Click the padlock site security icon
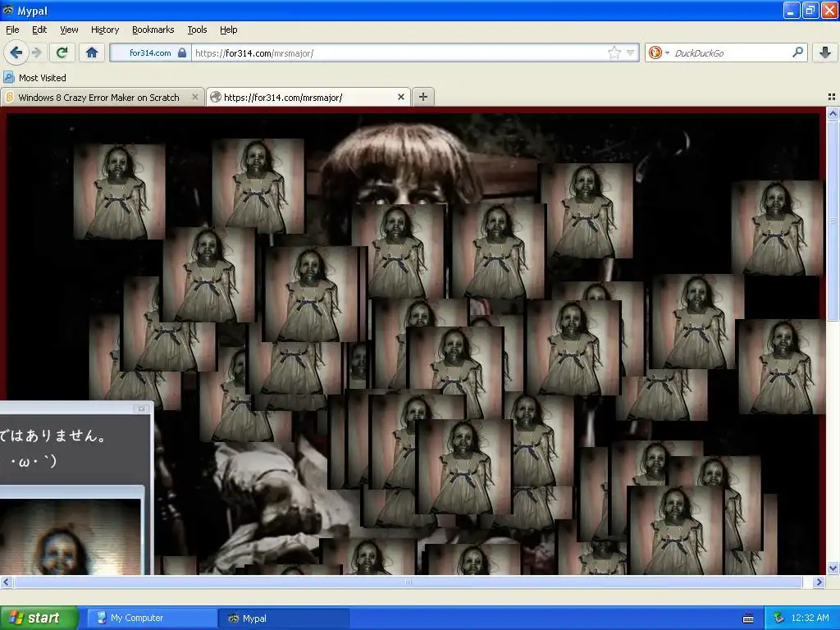Screen dimensions: 840x630 click(182, 52)
